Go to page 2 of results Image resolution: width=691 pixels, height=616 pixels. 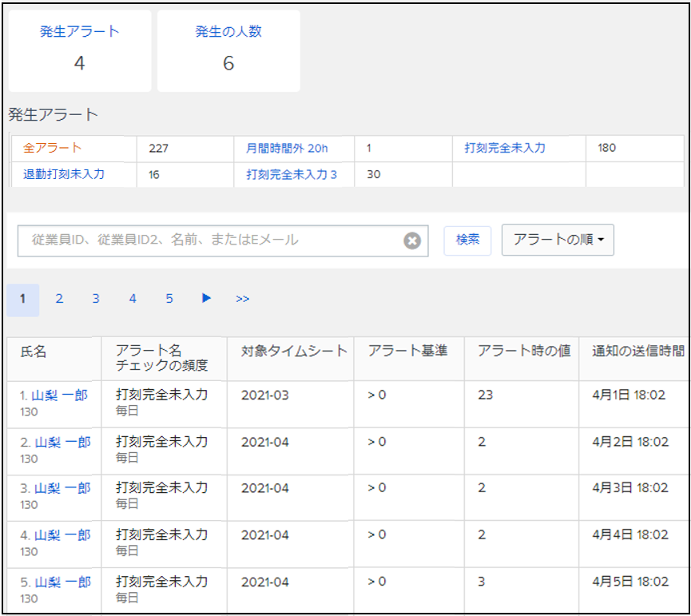pyautogui.click(x=59, y=299)
